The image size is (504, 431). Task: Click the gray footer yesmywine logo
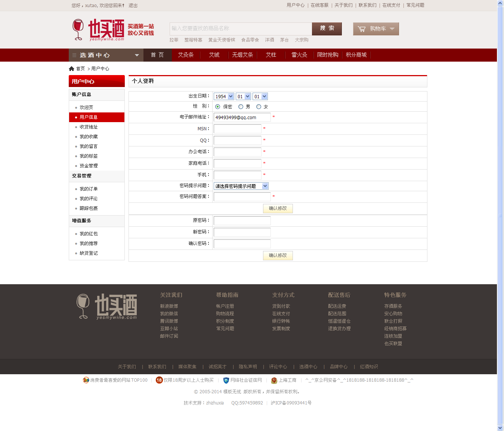[107, 307]
